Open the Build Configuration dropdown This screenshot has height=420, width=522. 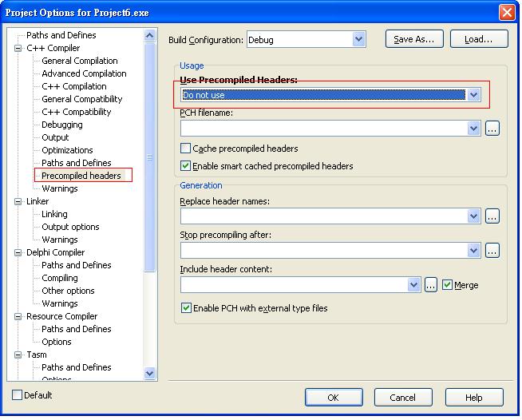click(358, 39)
